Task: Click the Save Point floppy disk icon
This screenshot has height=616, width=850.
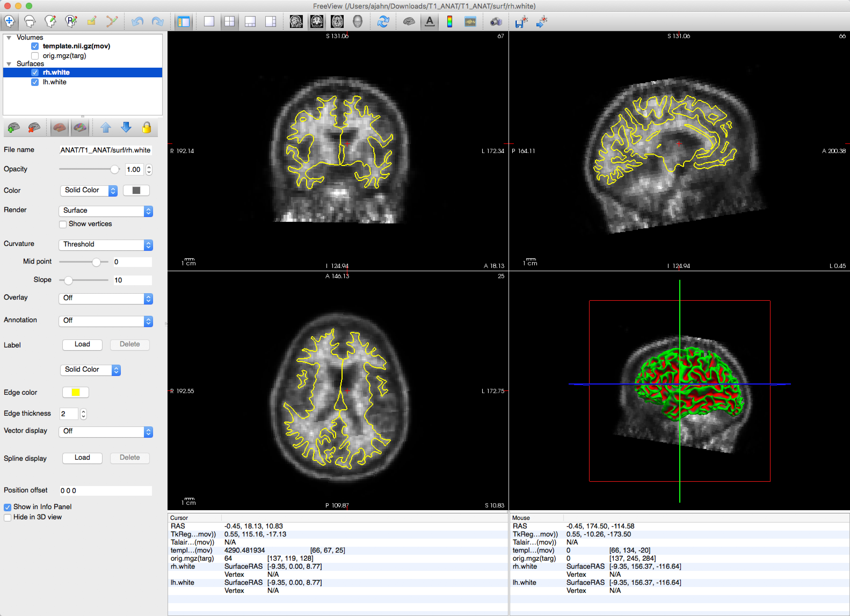Action: tap(521, 21)
